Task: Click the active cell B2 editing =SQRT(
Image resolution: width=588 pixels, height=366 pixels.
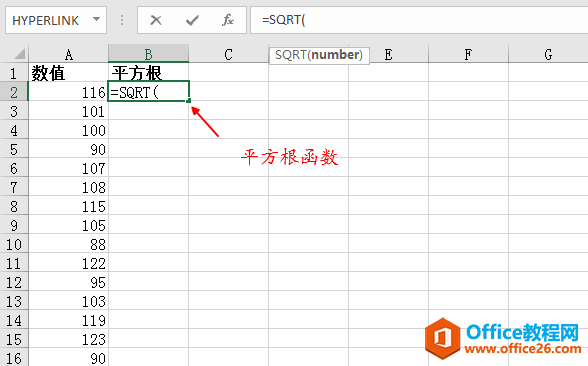Action: 148,91
